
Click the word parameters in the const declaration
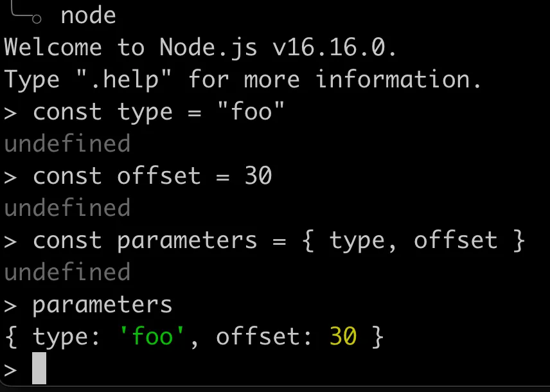187,242
